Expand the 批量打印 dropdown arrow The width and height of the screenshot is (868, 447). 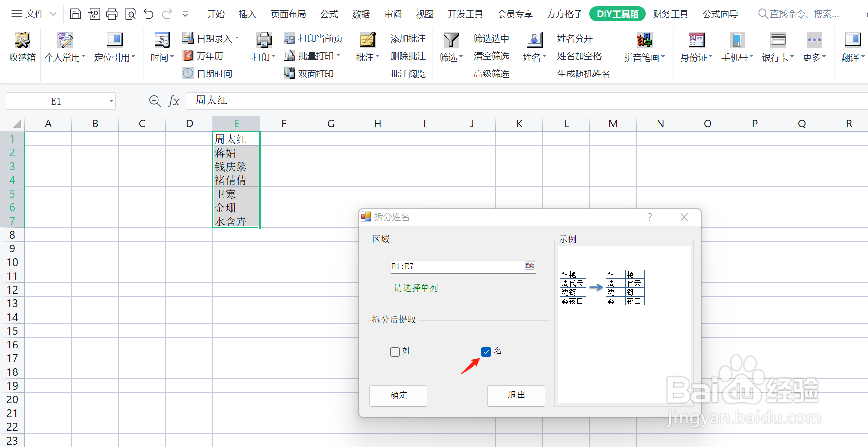pos(338,55)
